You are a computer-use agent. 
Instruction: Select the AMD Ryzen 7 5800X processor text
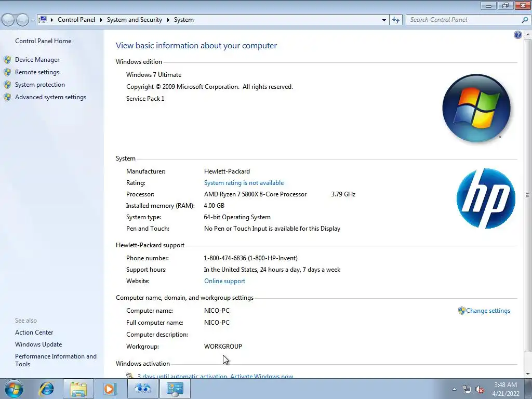(255, 194)
